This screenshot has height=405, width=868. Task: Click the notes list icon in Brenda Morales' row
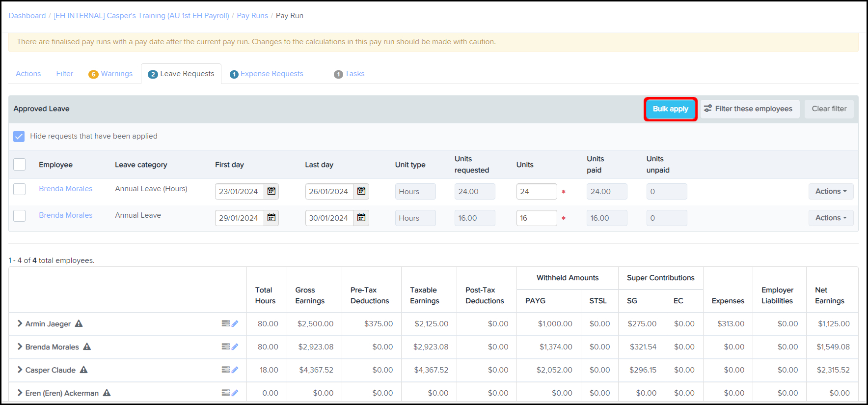pos(225,347)
